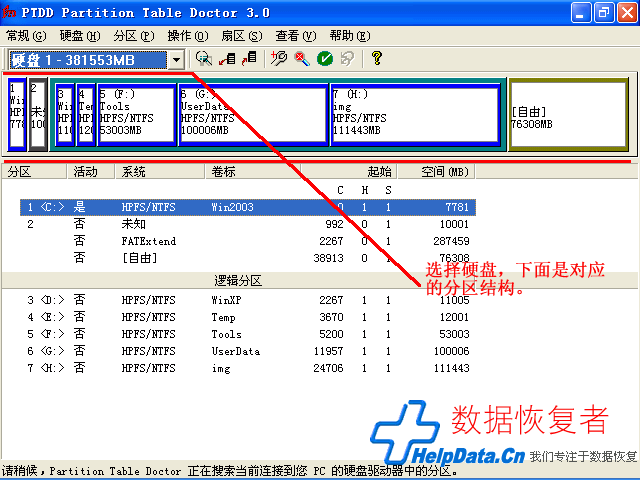The image size is (640, 480).
Task: Select the [自由] free space list row
Action: coord(248,258)
